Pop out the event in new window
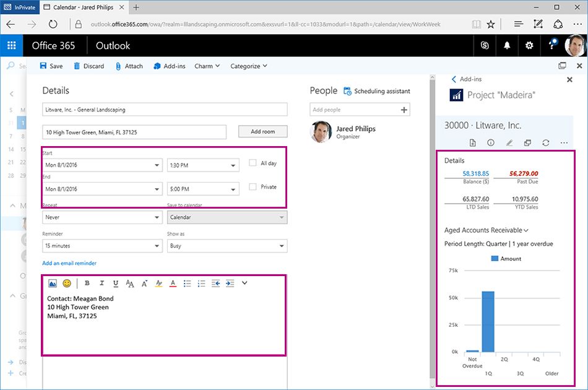Image resolution: width=588 pixels, height=390 pixels. tap(562, 66)
